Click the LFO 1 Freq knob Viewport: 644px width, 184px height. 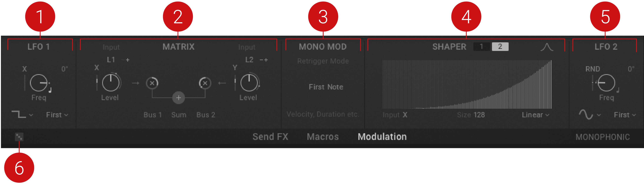tap(39, 83)
